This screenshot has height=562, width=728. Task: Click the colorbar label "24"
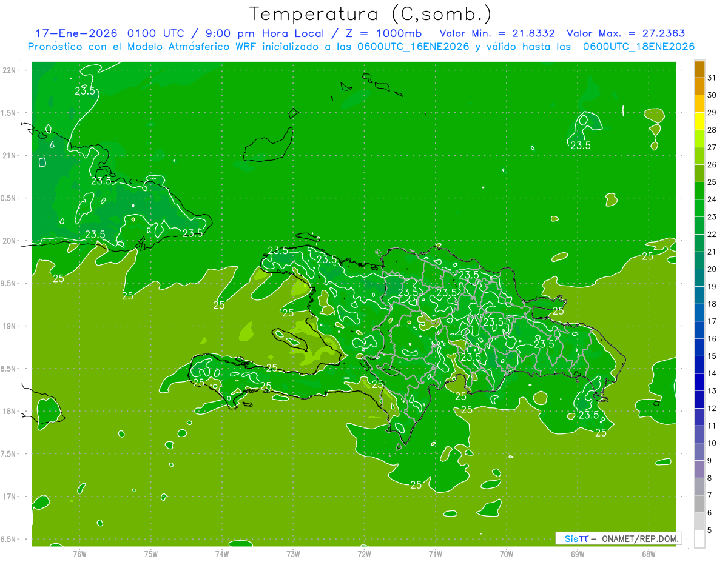point(712,199)
